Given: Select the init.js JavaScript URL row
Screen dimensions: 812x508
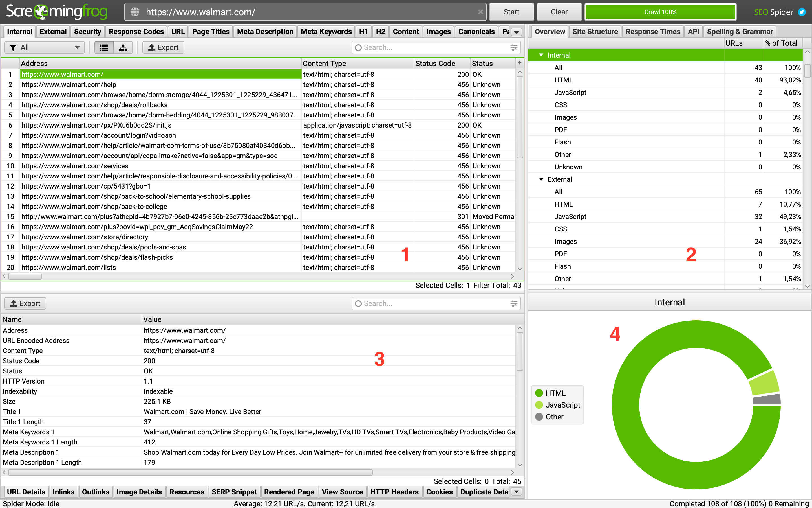Looking at the screenshot, I should (x=258, y=125).
